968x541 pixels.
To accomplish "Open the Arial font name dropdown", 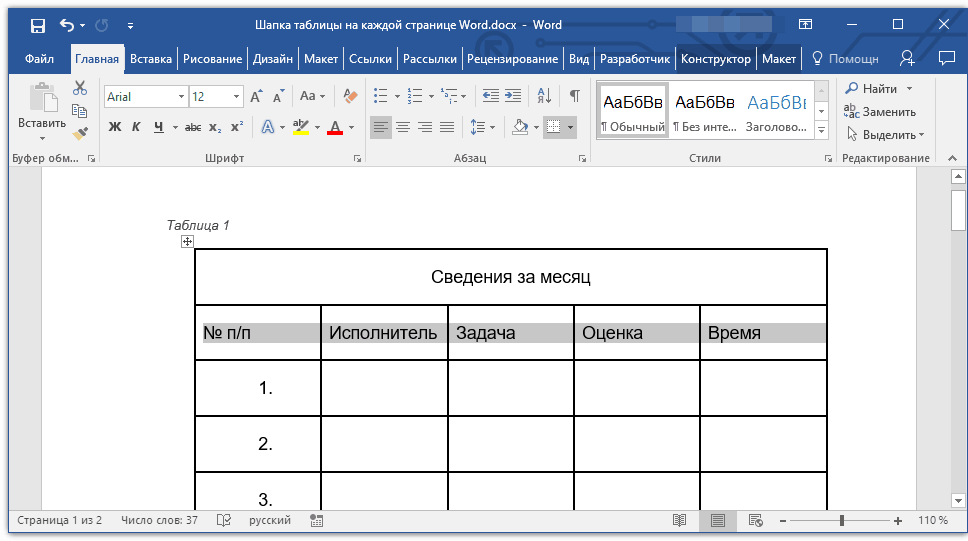I will [181, 97].
